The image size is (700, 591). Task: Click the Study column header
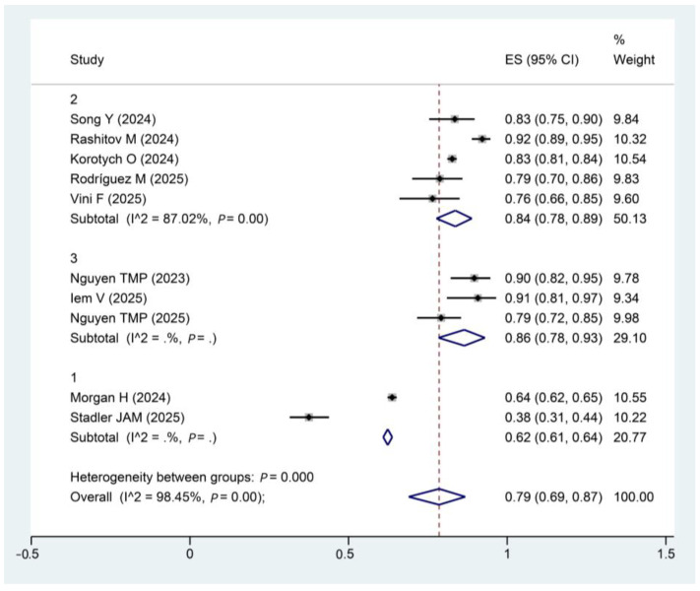pyautogui.click(x=87, y=59)
